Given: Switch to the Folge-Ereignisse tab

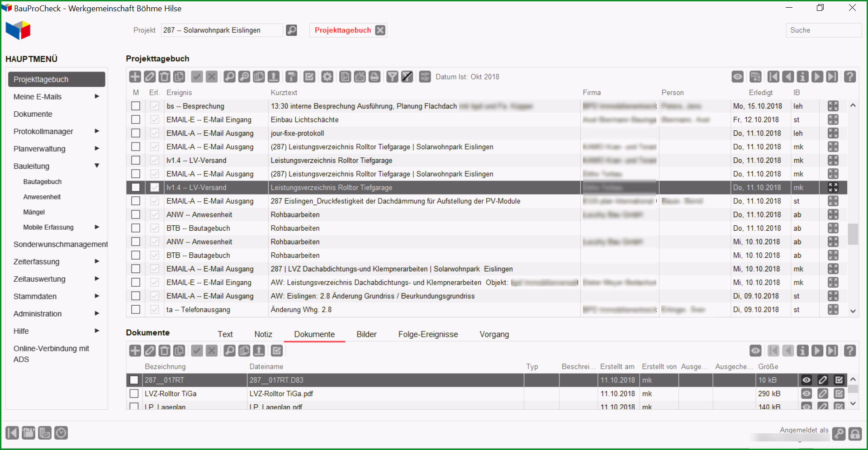Looking at the screenshot, I should click(428, 334).
